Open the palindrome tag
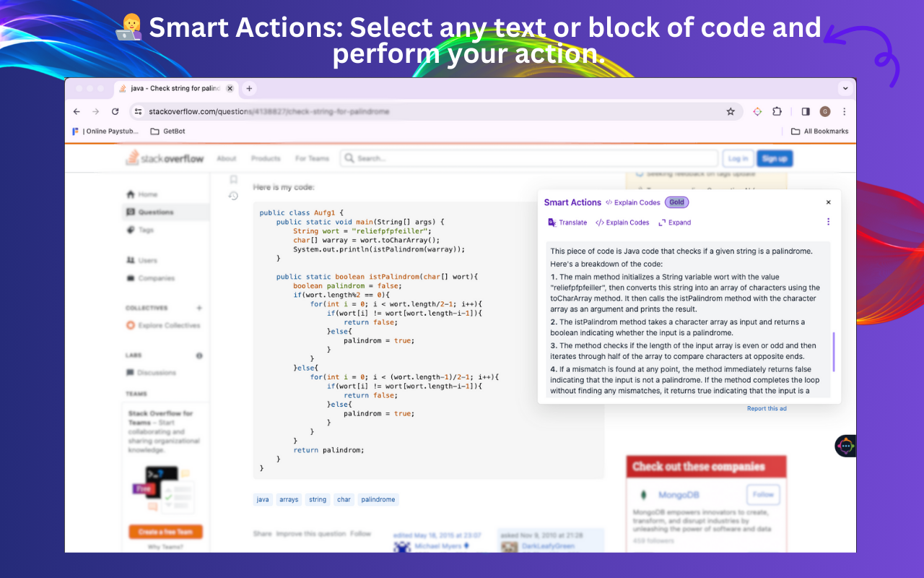 (x=378, y=499)
